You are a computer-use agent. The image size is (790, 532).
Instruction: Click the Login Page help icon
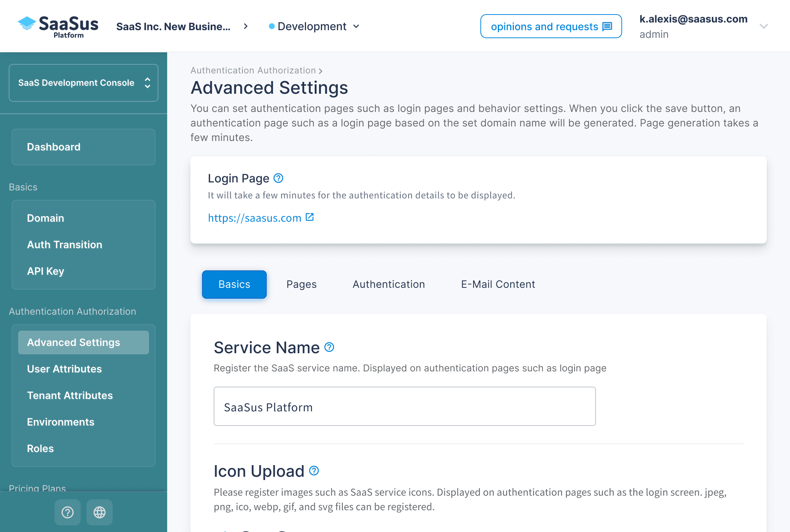point(278,178)
